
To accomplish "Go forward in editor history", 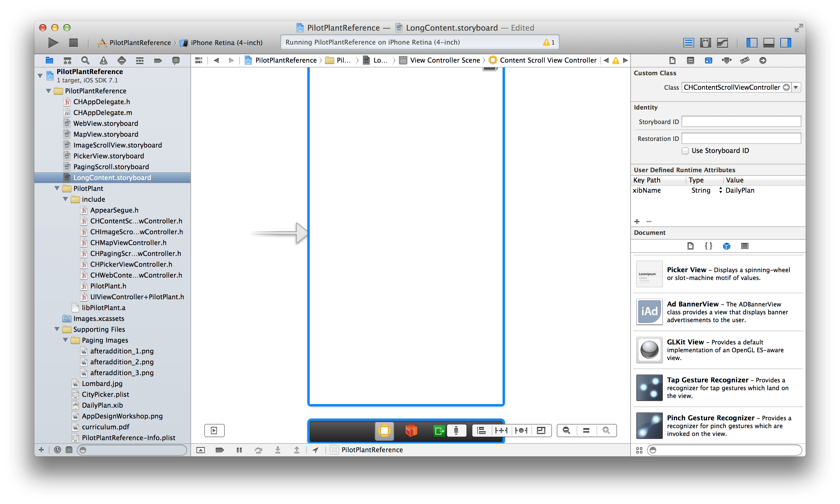I will pos(231,60).
